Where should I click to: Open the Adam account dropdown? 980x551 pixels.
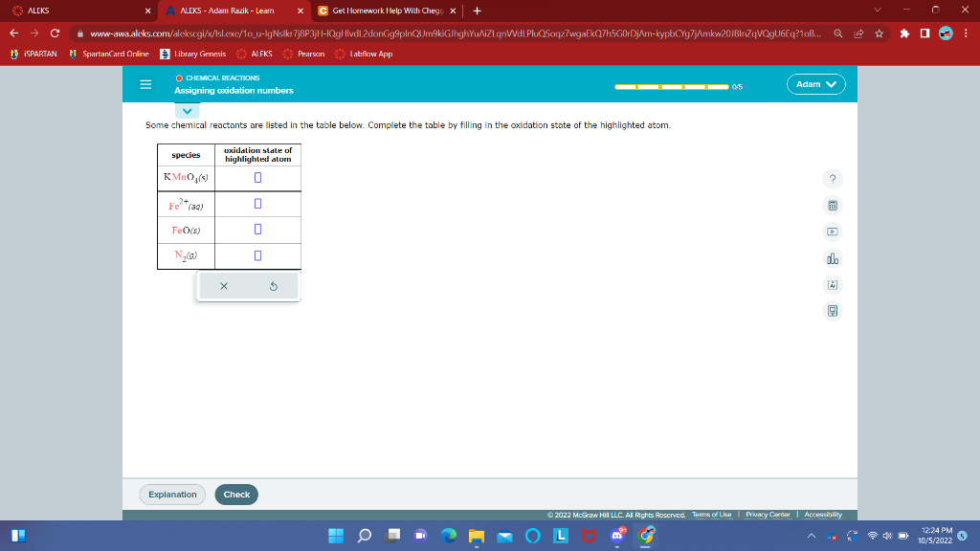(815, 84)
